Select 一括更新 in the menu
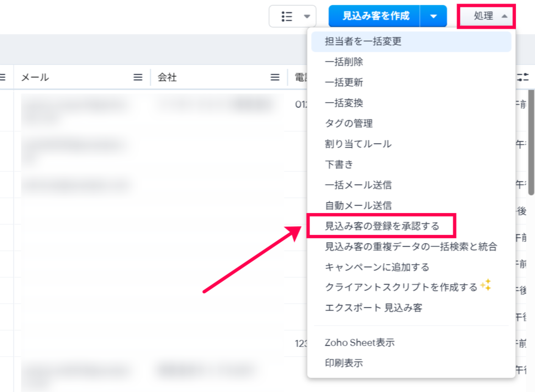This screenshot has width=535, height=392. pos(344,83)
